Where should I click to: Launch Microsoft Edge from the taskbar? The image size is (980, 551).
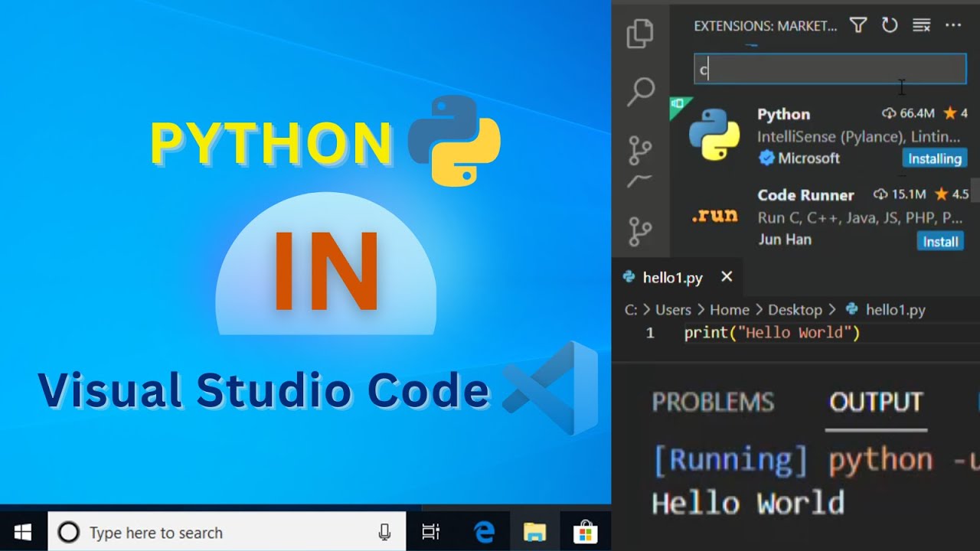point(484,532)
